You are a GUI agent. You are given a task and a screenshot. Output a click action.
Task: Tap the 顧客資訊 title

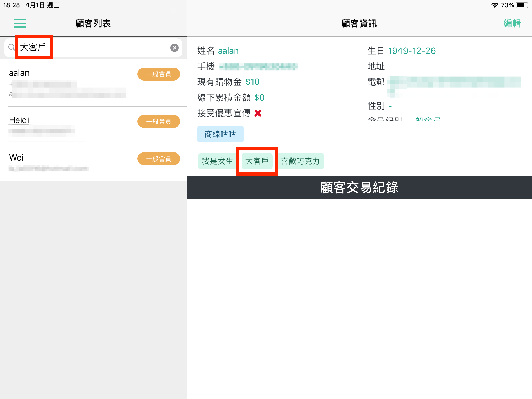point(359,23)
